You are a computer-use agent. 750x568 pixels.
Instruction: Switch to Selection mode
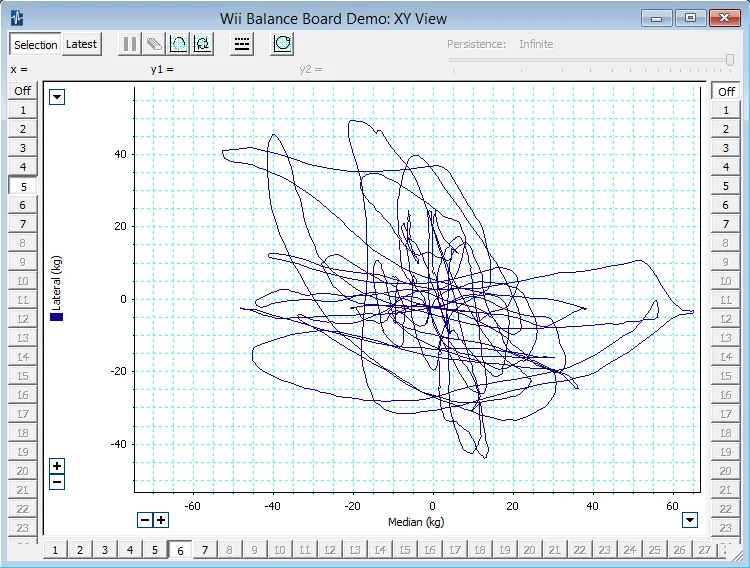tap(35, 45)
